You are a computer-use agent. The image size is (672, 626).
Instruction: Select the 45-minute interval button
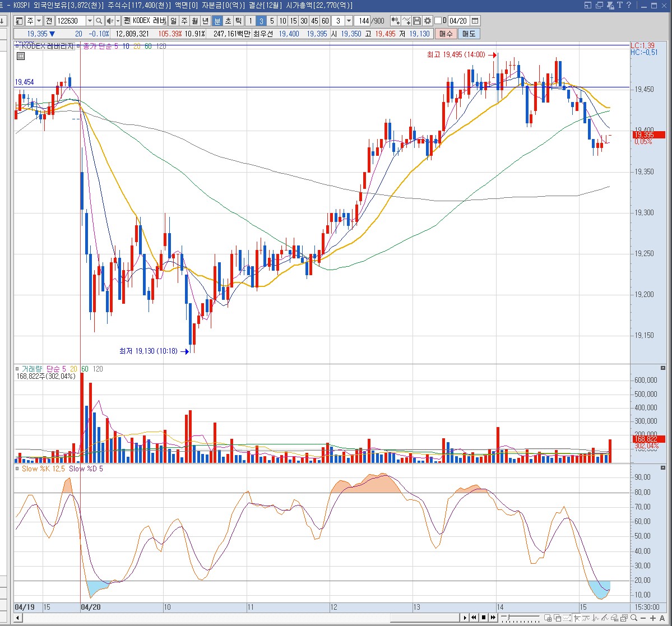pyautogui.click(x=314, y=21)
